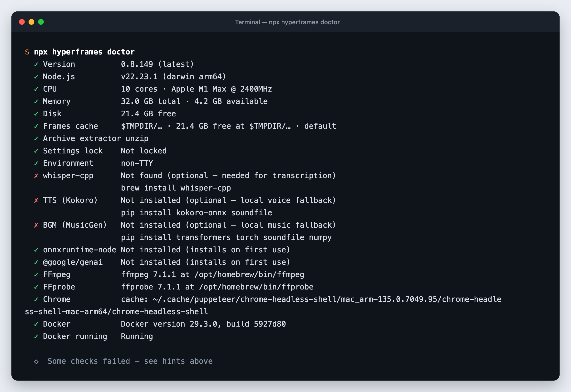The height and width of the screenshot is (392, 571).
Task: Click the 'TTS (Kokoro)' check label
Action: pyautogui.click(x=70, y=201)
